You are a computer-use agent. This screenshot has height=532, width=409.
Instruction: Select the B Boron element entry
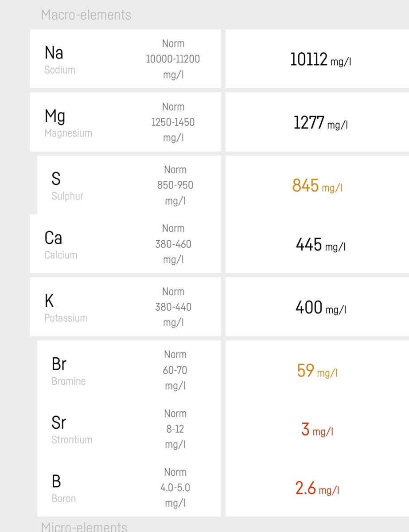pyautogui.click(x=129, y=487)
